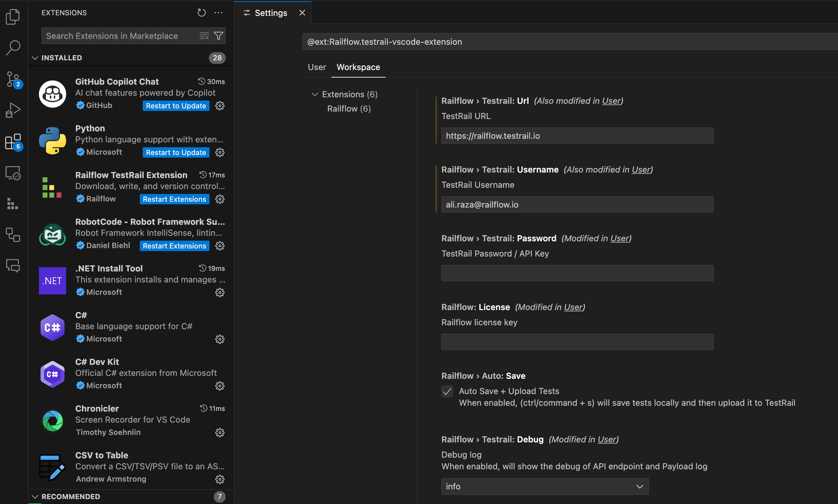Select the CSV to Table extension title
838x504 pixels.
click(102, 455)
